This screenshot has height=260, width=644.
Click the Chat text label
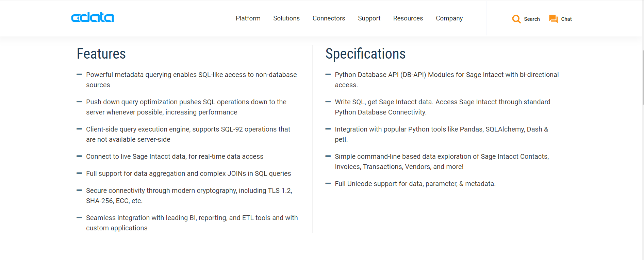coord(566,19)
